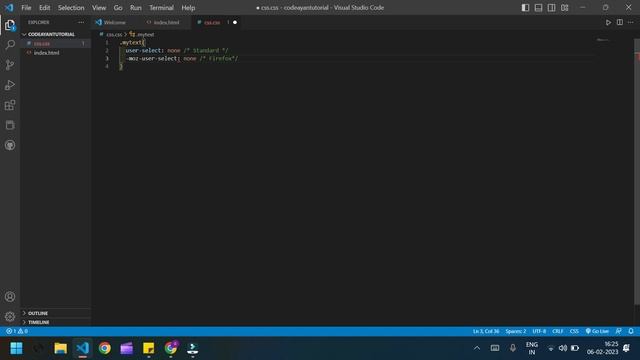Click line 2 user-select code
The width and height of the screenshot is (640, 360).
pos(176,51)
